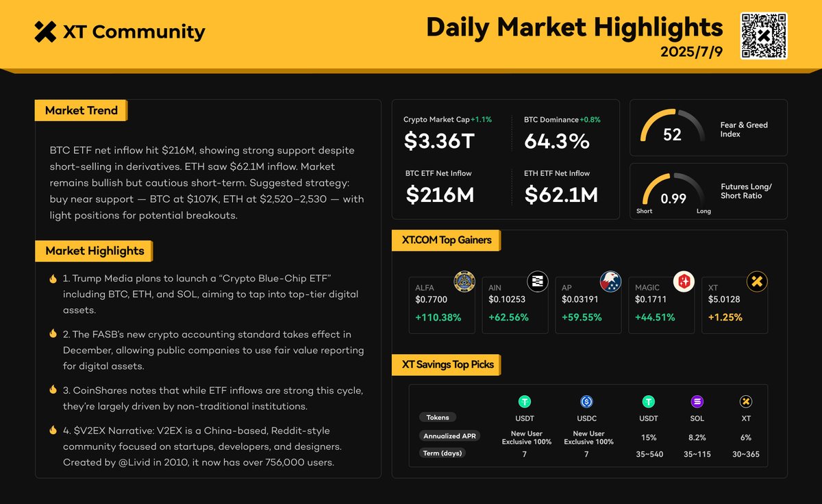
Task: Click the ETH ETF Net Inflow $62.1M figure
Action: tap(562, 195)
